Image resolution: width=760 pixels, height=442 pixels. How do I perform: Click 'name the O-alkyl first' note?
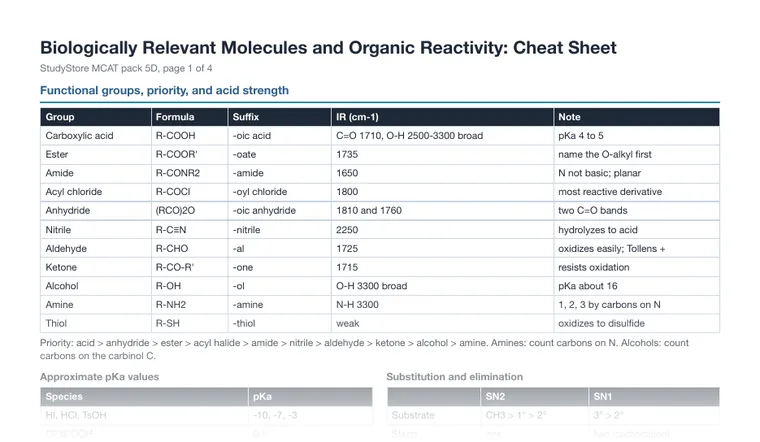(636, 155)
